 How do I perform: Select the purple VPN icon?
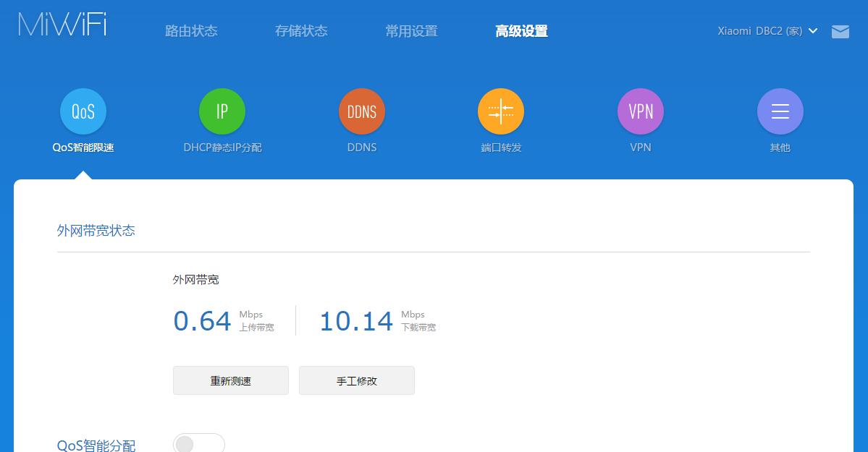[640, 111]
